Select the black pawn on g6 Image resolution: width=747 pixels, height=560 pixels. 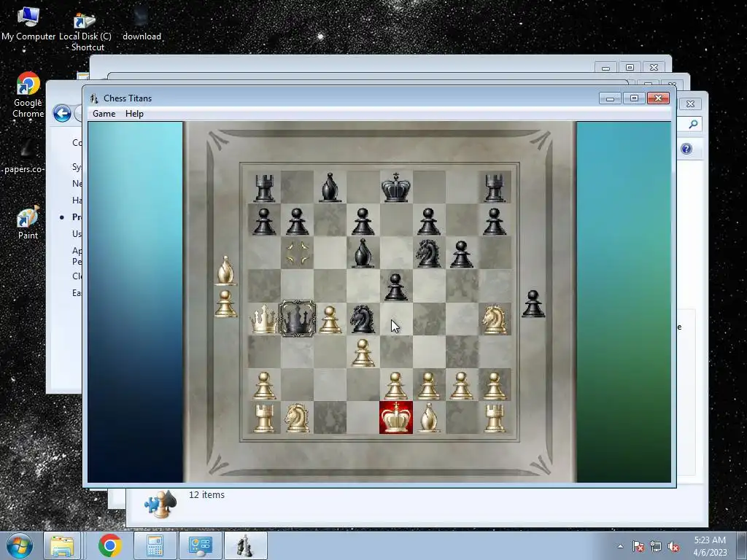coord(462,254)
